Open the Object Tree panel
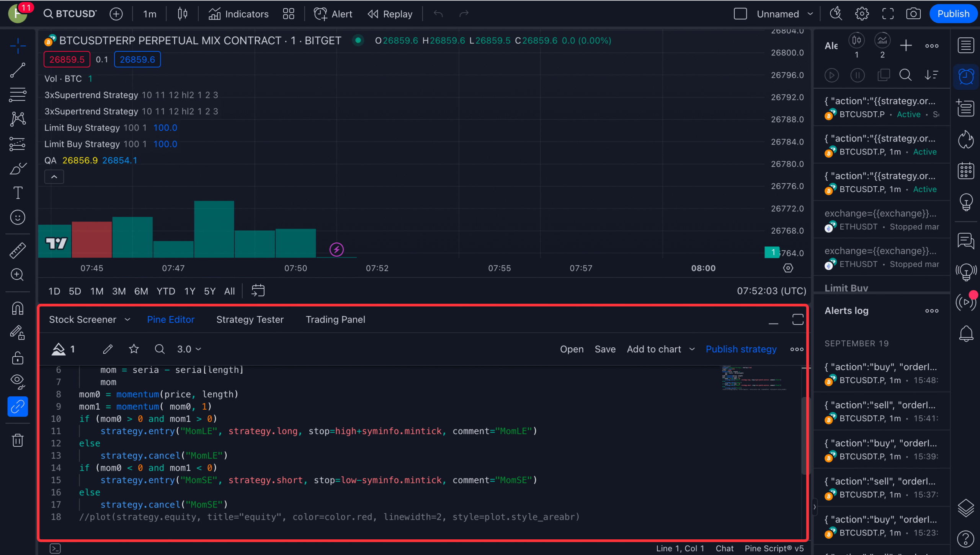Image resolution: width=980 pixels, height=555 pixels. [966, 509]
